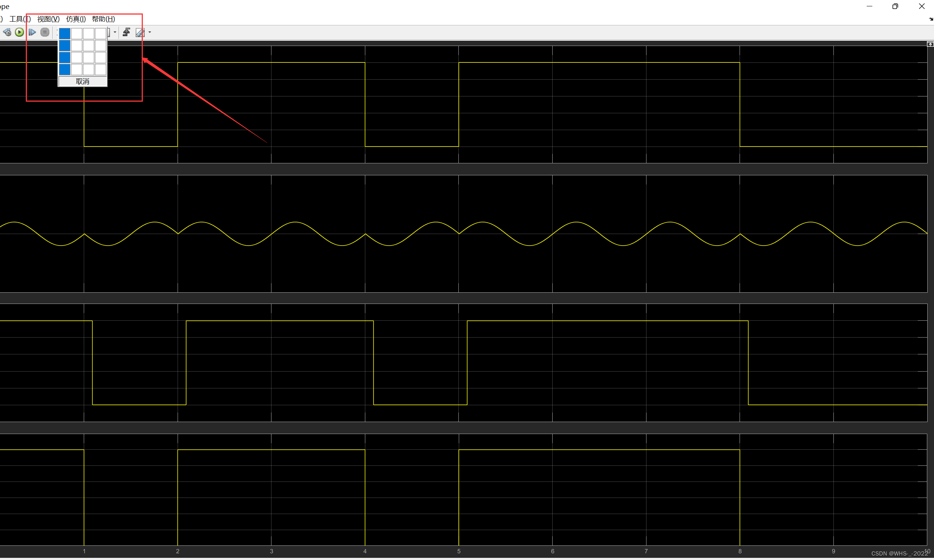Select top-left blue layout grid cell
The width and height of the screenshot is (934, 560).
(65, 34)
